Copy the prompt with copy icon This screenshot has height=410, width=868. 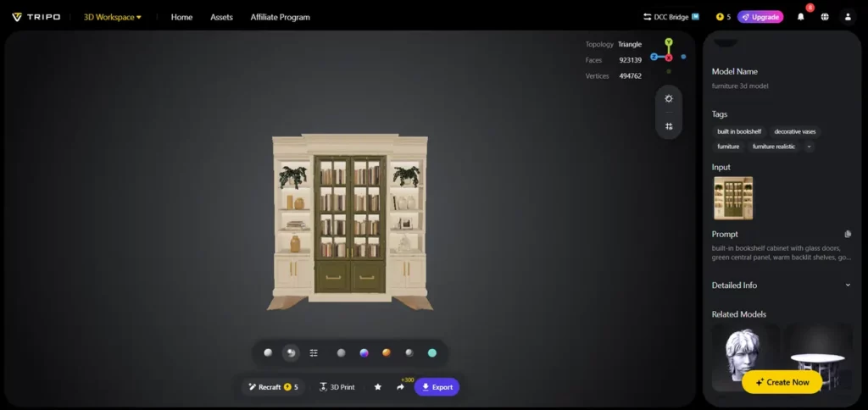(x=848, y=234)
